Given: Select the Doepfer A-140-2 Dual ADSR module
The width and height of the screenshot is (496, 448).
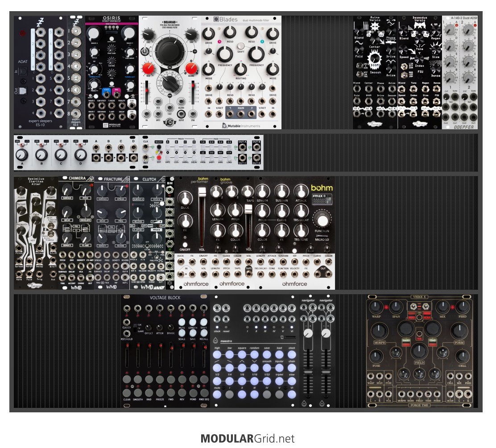Looking at the screenshot, I should 459,72.
